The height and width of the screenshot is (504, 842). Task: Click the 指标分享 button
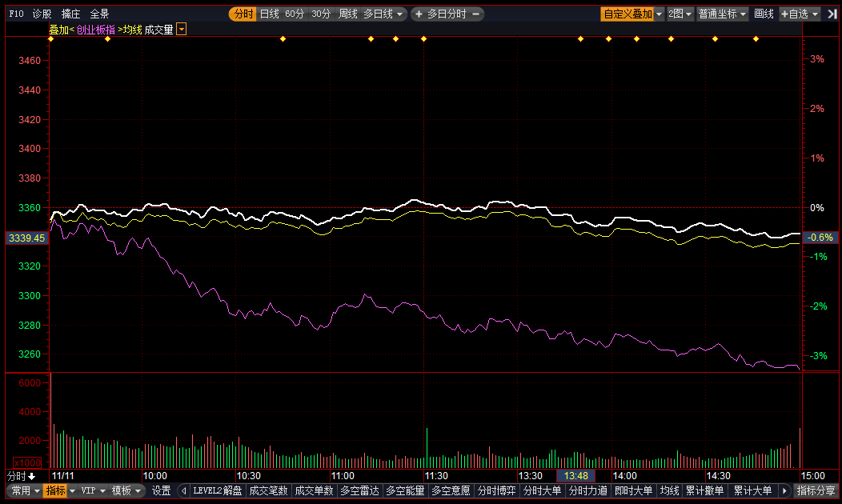[x=816, y=490]
